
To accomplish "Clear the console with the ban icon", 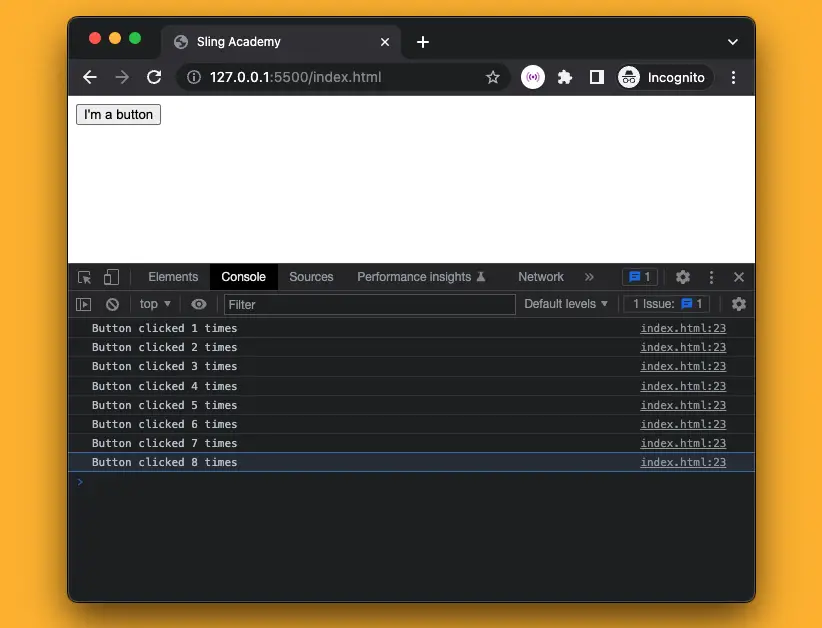I will 112,305.
